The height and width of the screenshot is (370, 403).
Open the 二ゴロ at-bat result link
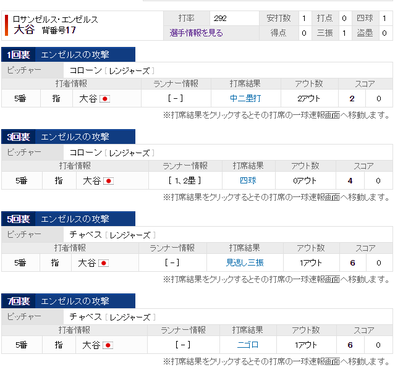click(x=248, y=345)
